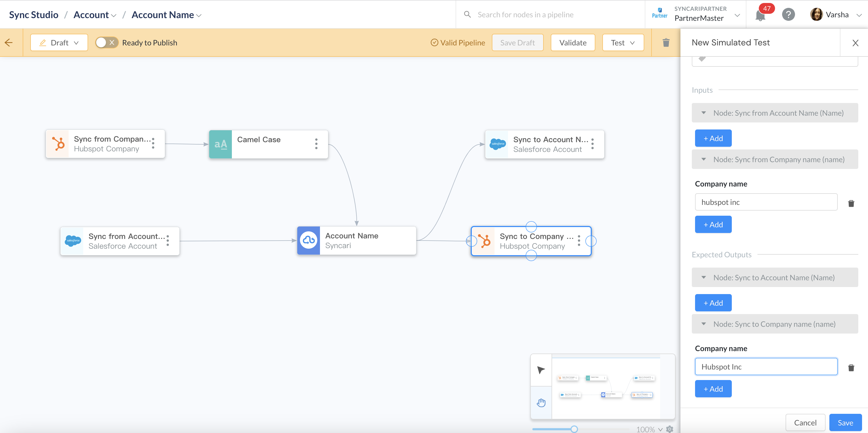Open the PartnerMaster instance dropdown
This screenshot has height=433, width=868.
[x=737, y=15]
